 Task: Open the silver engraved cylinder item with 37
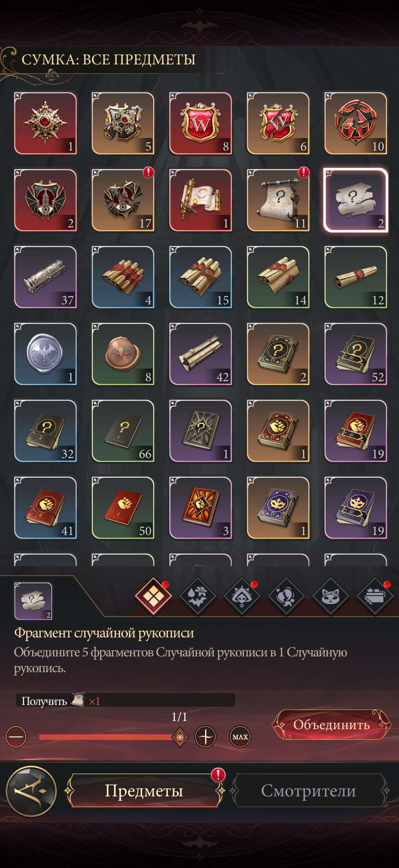click(45, 277)
